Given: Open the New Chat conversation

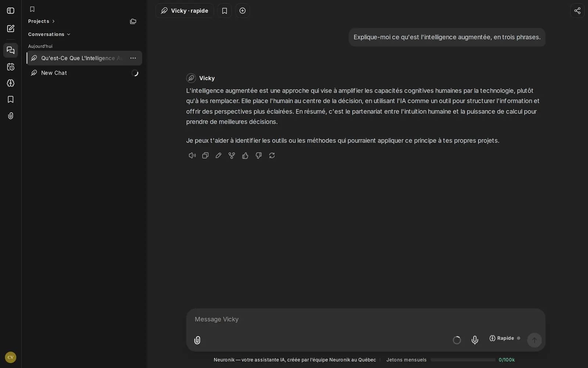Looking at the screenshot, I should (84, 73).
